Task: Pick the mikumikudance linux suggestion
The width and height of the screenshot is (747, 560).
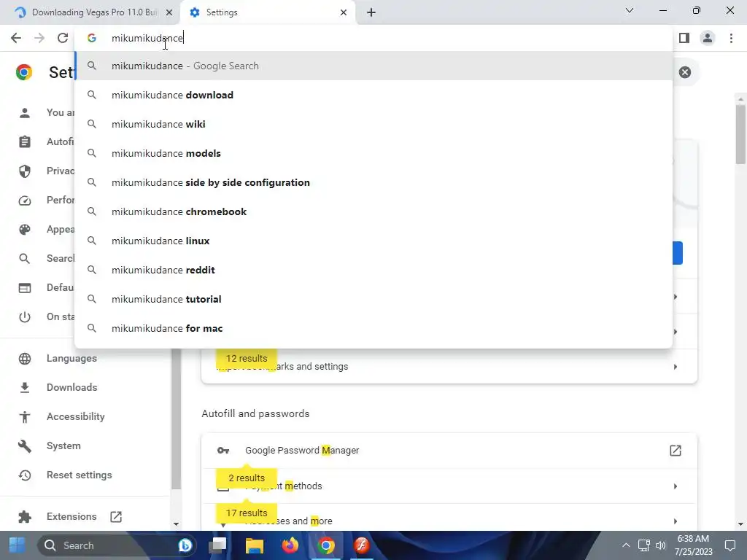Action: click(373, 241)
